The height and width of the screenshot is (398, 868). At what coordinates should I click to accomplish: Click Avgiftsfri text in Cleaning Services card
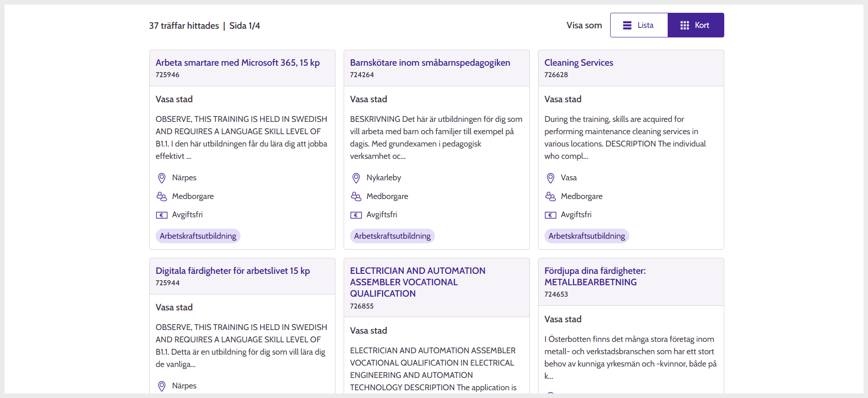[x=576, y=215]
